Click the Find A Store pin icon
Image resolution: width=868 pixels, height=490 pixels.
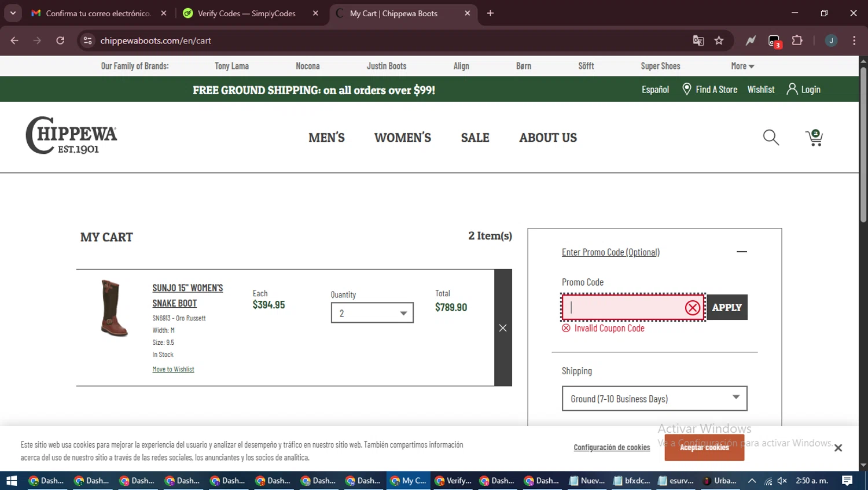click(687, 89)
